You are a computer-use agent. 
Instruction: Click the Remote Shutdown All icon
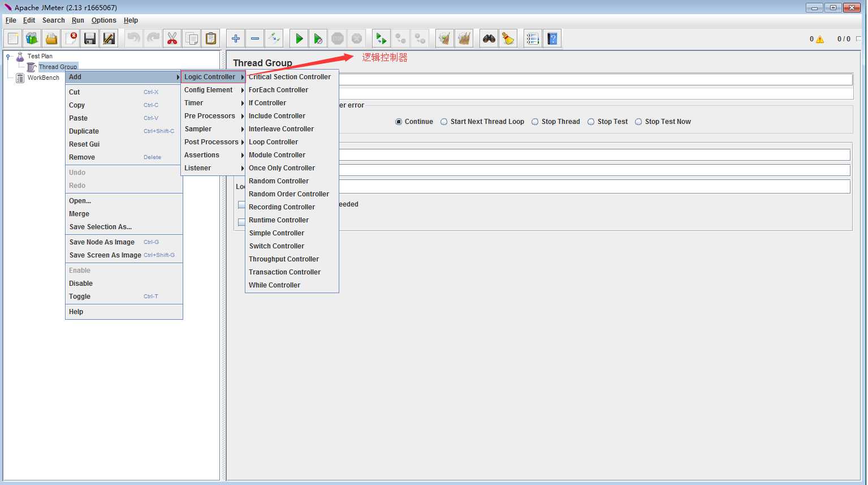[420, 38]
